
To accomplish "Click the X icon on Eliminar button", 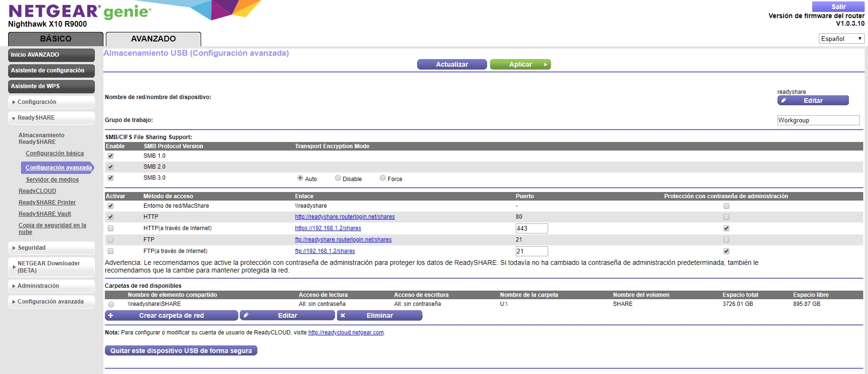I will click(343, 315).
